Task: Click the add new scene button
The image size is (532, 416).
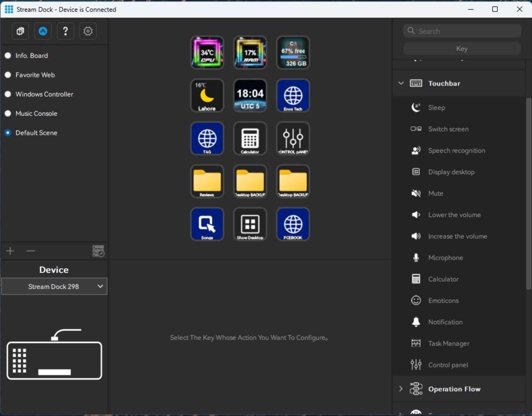Action: pyautogui.click(x=11, y=251)
